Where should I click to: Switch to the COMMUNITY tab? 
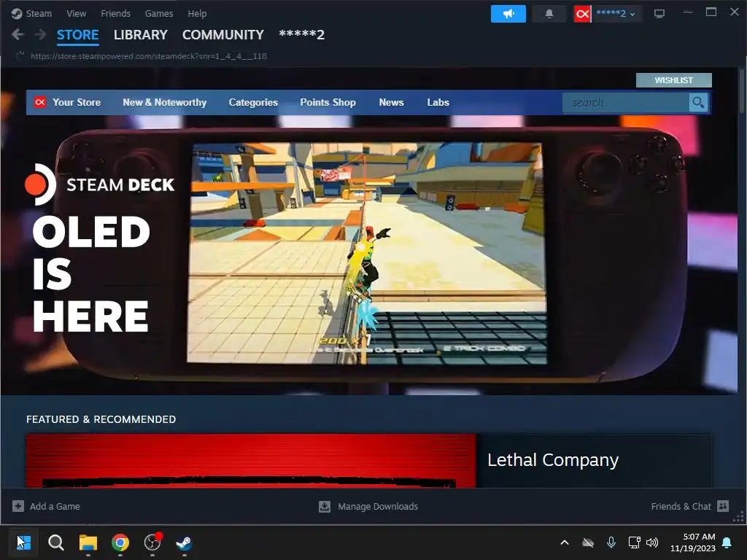(223, 35)
